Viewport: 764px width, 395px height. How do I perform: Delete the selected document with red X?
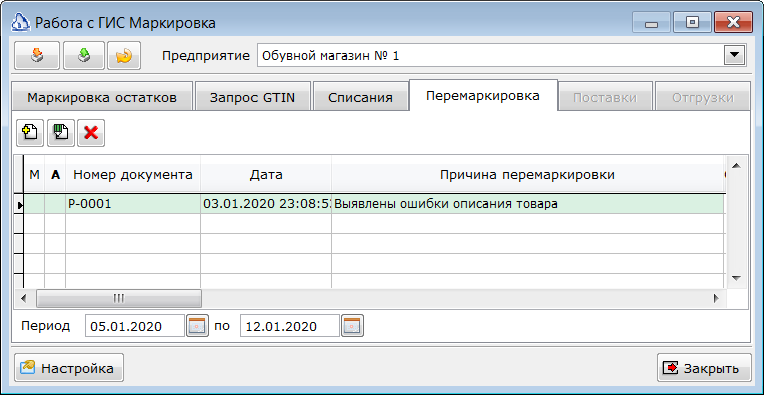(x=91, y=133)
